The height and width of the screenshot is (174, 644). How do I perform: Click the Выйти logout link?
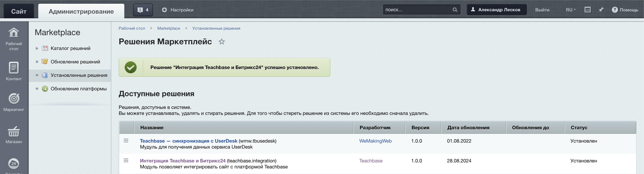click(542, 10)
